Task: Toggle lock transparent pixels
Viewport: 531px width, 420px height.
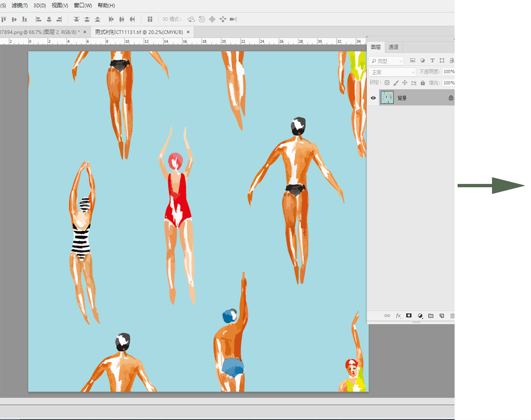Action: 387,83
